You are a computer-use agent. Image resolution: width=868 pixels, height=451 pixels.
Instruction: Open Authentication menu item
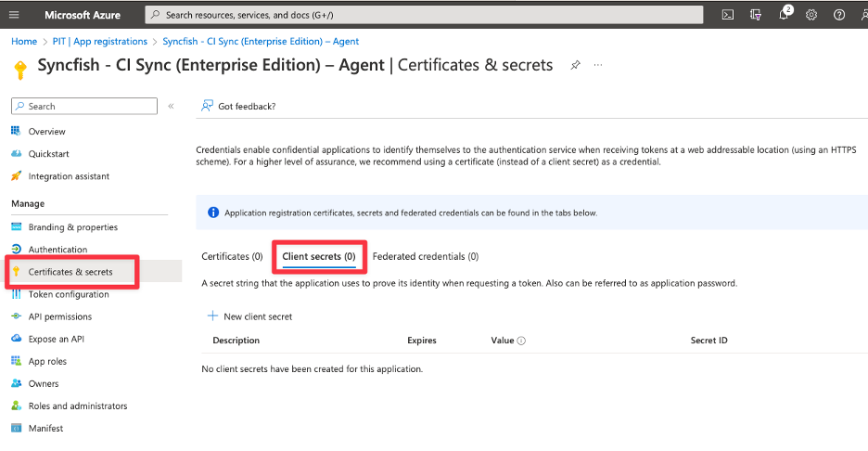[57, 250]
